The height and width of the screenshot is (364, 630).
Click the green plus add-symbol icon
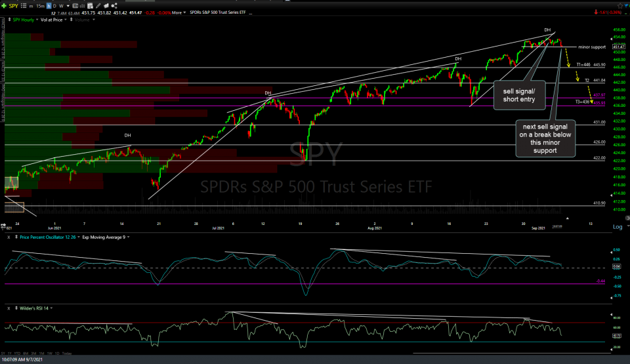coord(4,6)
